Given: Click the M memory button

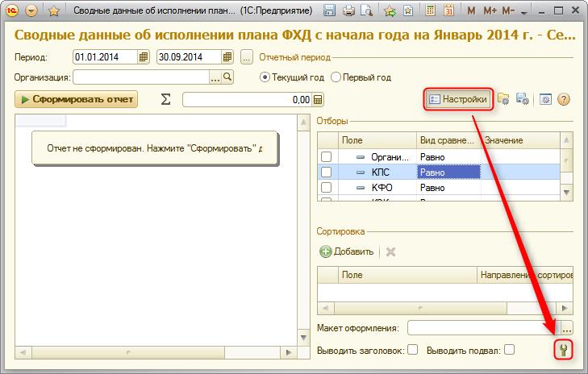Looking at the screenshot, I should pyautogui.click(x=471, y=10).
